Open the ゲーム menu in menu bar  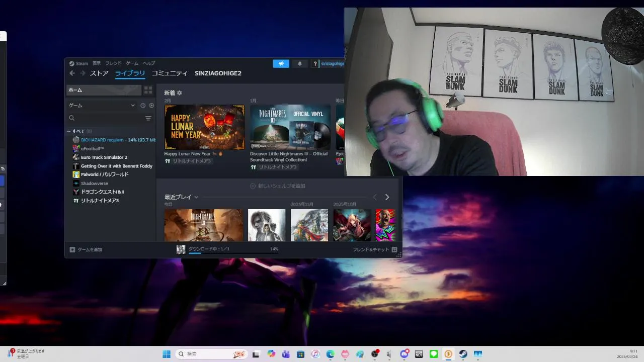132,63
